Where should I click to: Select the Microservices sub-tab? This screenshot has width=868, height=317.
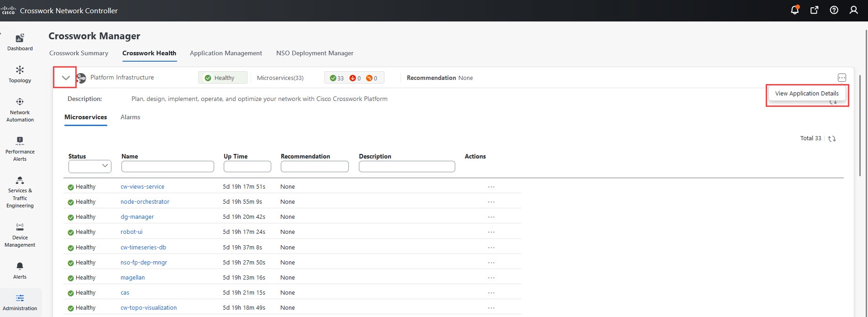(86, 117)
